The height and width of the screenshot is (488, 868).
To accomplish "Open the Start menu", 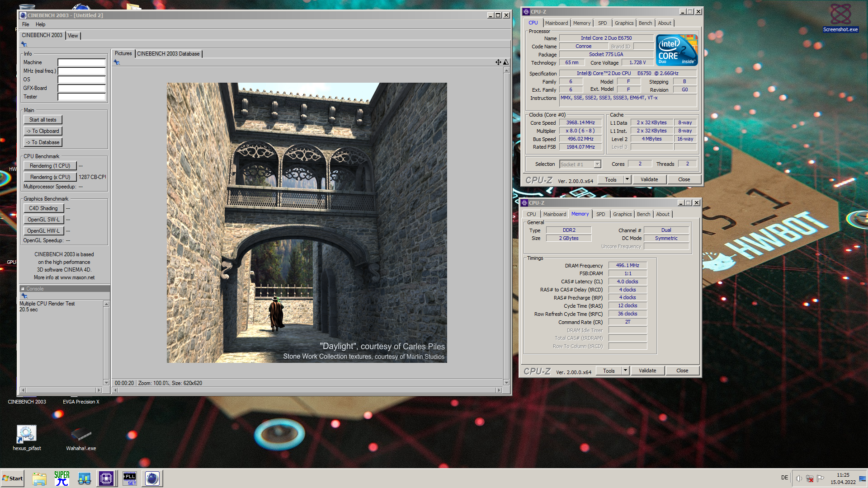I will click(13, 478).
